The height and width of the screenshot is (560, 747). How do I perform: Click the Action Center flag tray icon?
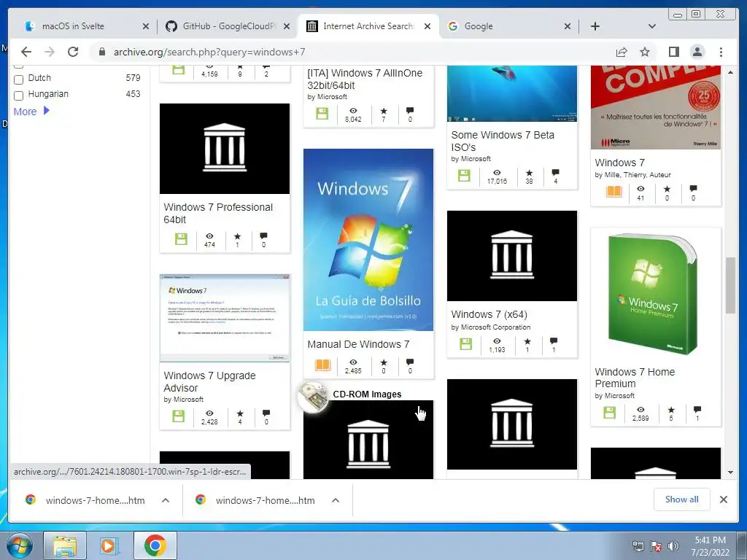coord(656,546)
